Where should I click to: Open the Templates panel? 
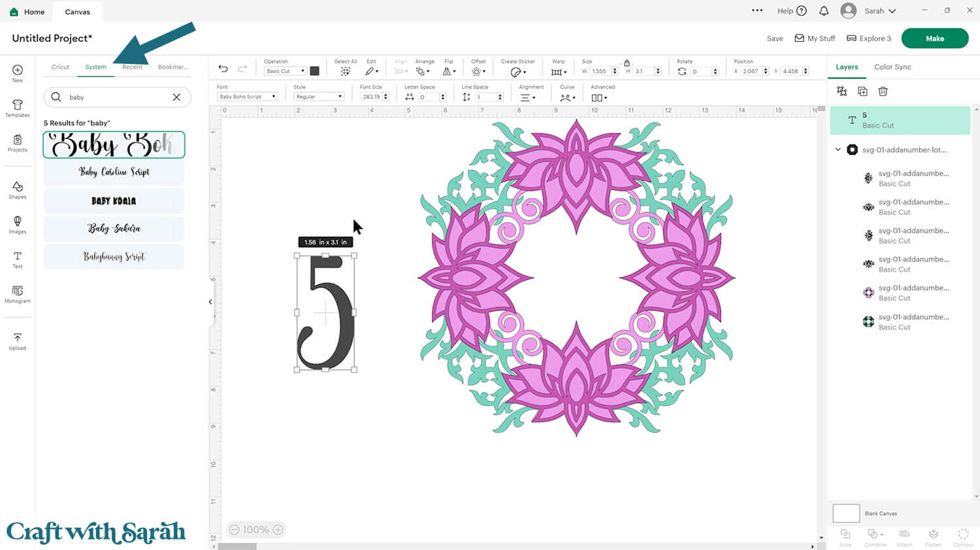click(x=18, y=108)
